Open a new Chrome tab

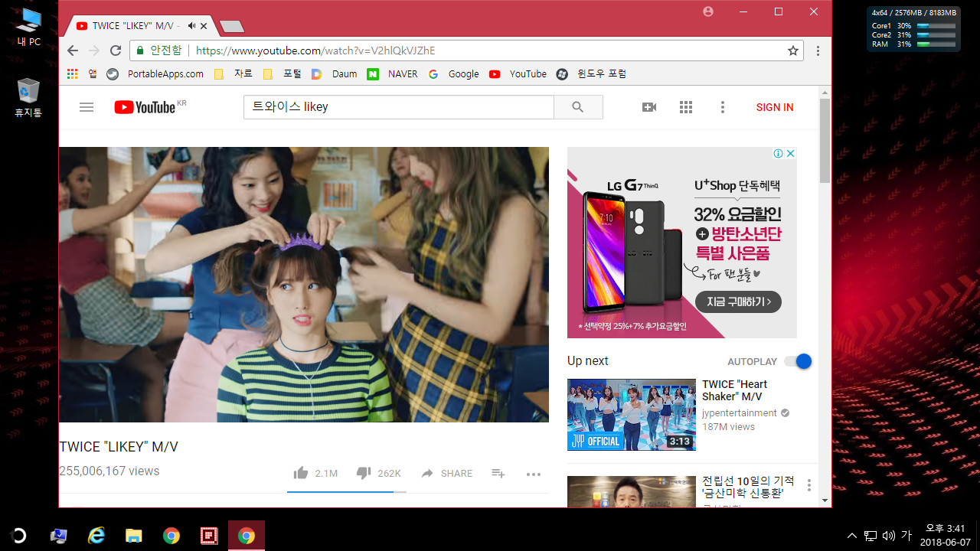pos(231,27)
